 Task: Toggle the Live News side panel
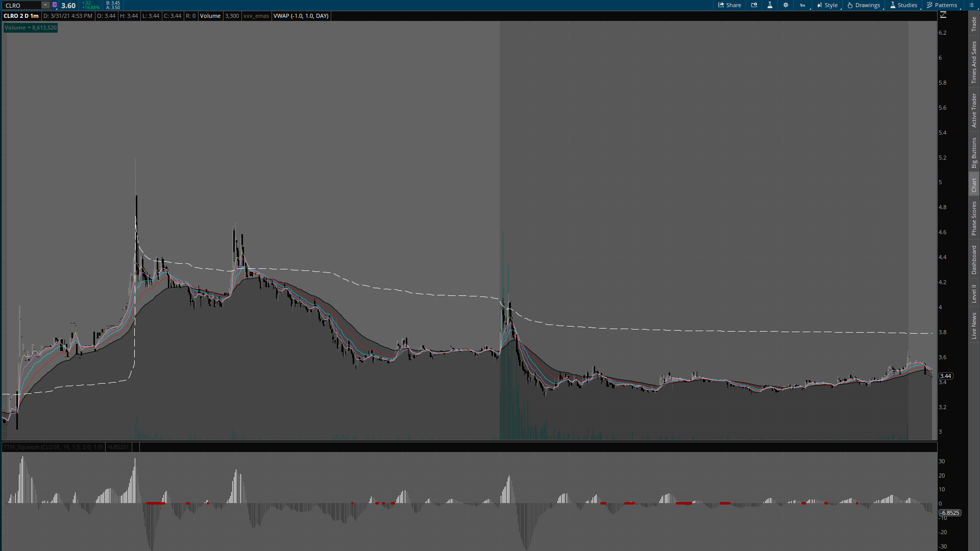974,326
